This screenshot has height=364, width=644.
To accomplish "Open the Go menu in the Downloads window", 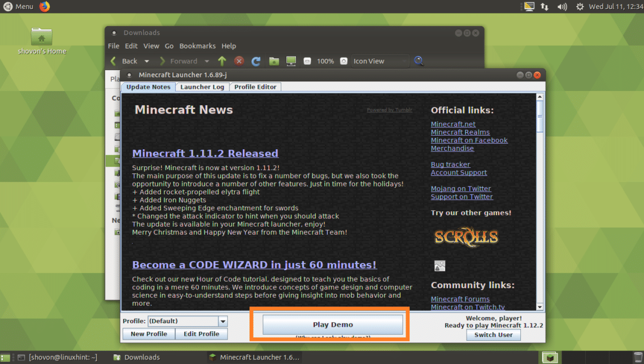I will coord(169,46).
